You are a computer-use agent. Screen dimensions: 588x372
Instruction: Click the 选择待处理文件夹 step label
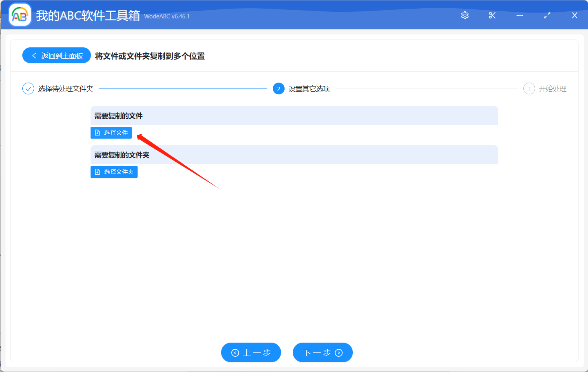pos(65,88)
